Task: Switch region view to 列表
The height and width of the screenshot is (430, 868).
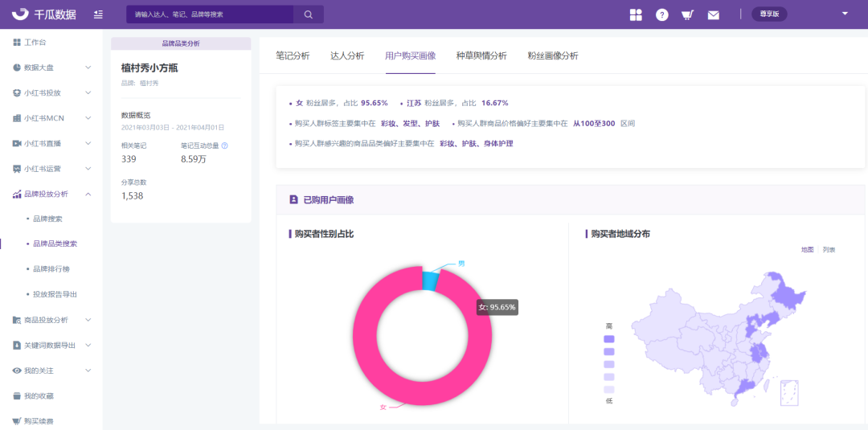Action: click(829, 250)
